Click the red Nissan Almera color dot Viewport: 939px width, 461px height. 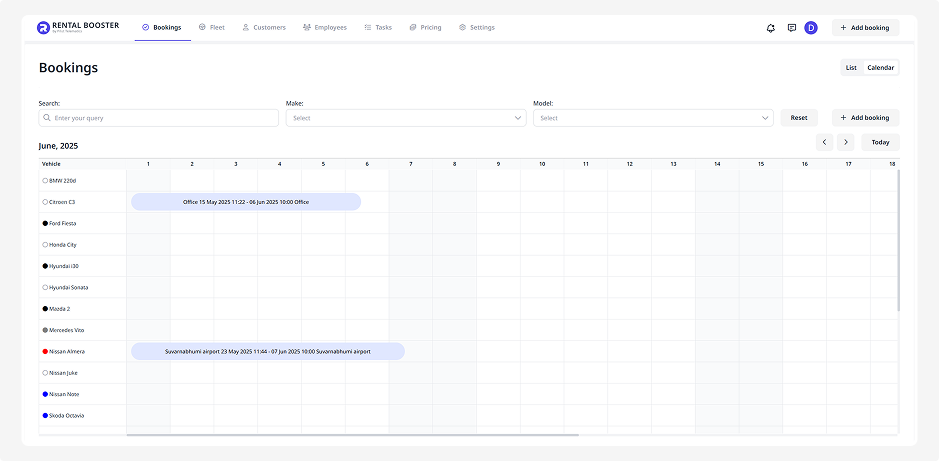(45, 351)
